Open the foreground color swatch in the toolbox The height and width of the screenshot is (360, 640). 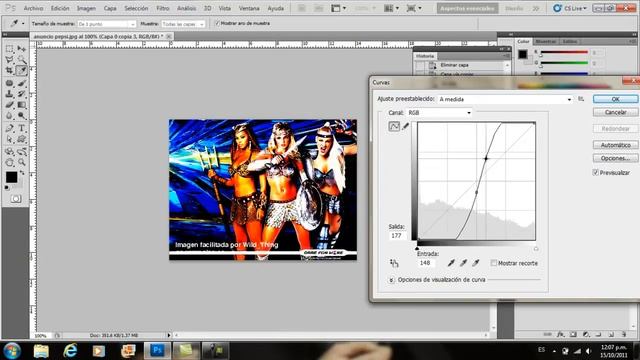tap(11, 177)
